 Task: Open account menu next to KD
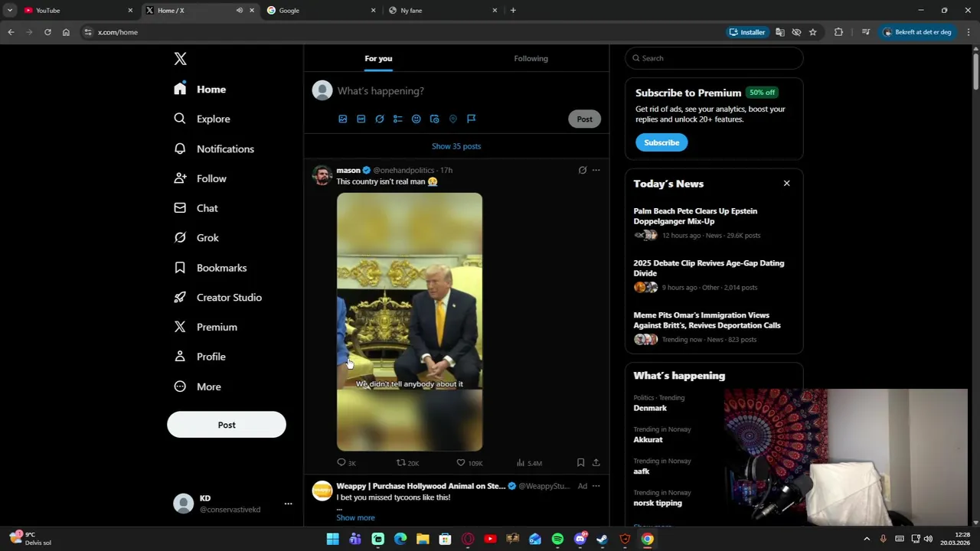288,504
